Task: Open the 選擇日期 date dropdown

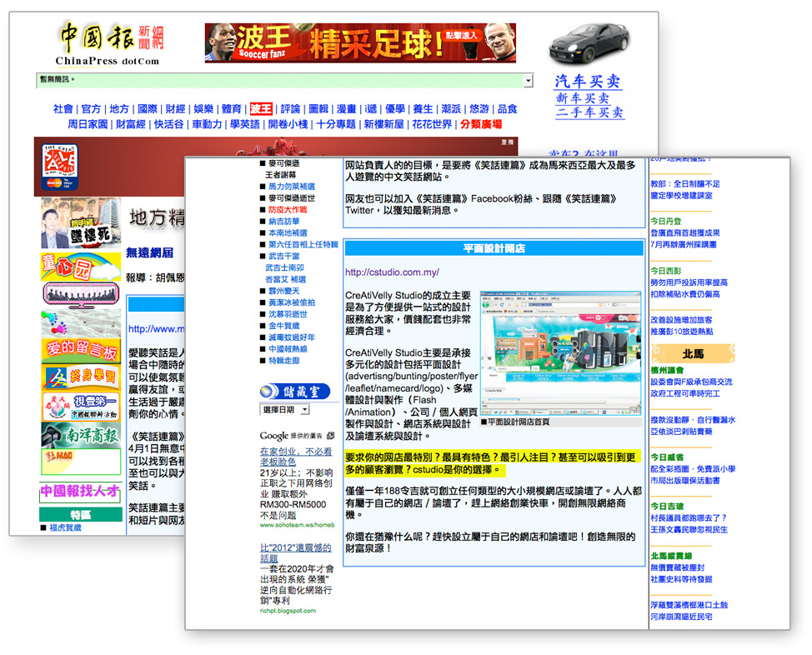Action: pos(285,409)
